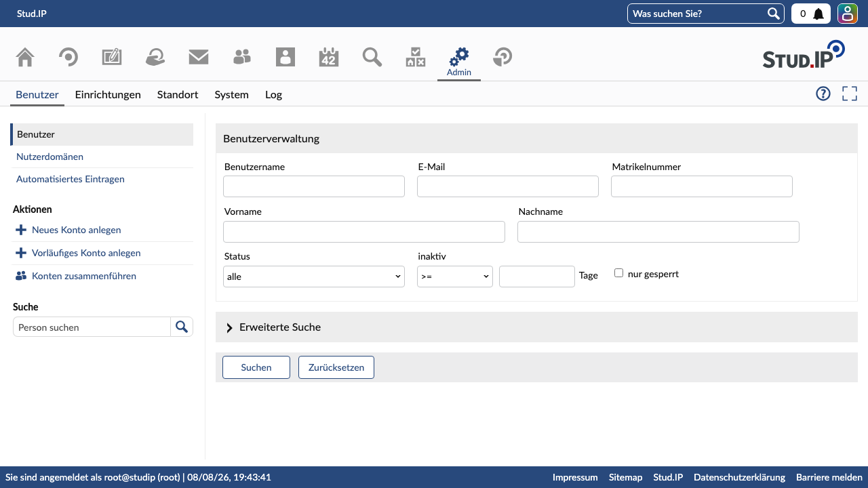Toggle fullscreen mode icon
The width and height of the screenshot is (868, 488).
point(850,94)
